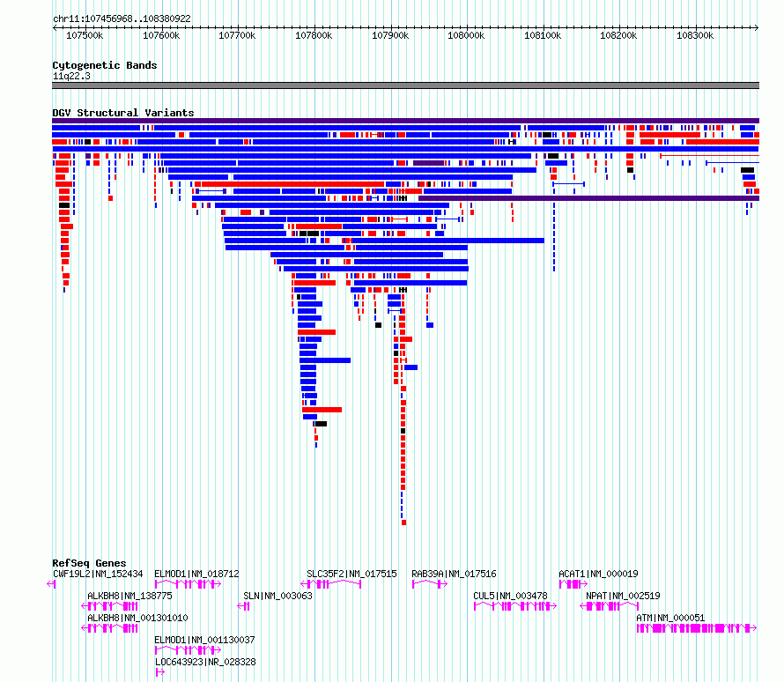Click the 107800k ruler tick label

point(314,35)
